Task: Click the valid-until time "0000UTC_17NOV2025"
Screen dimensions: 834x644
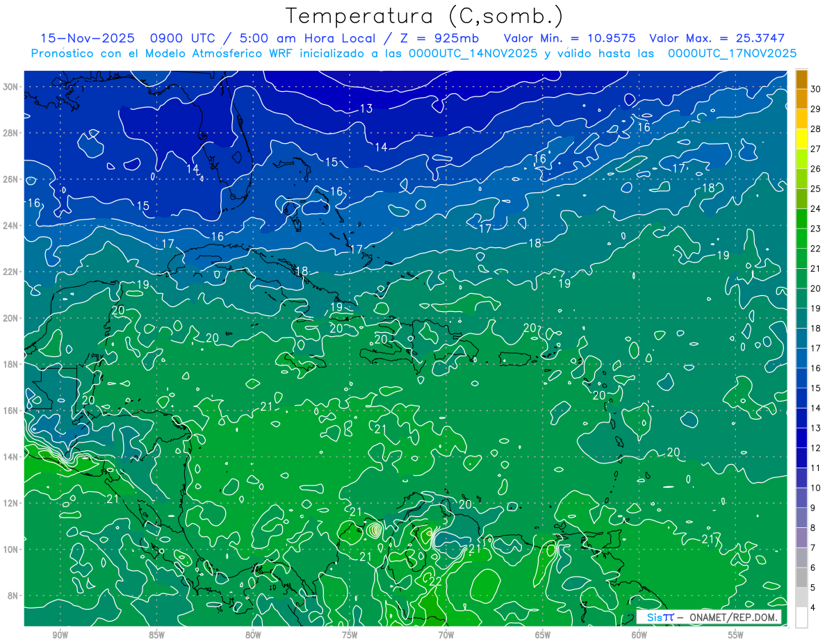Action: click(732, 53)
